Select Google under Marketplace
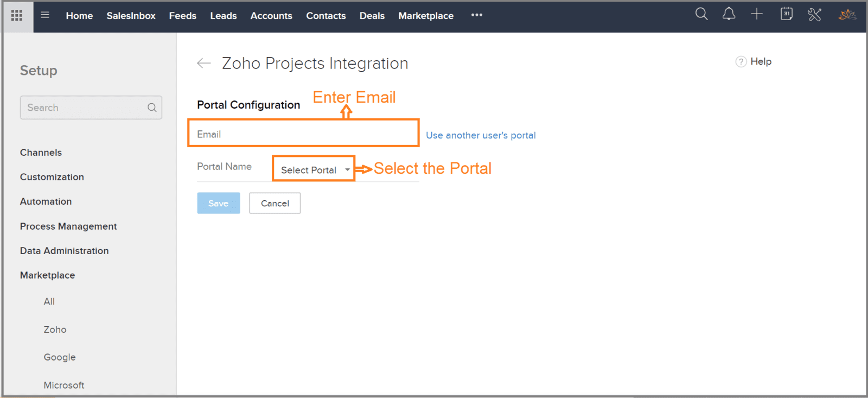 tap(60, 357)
